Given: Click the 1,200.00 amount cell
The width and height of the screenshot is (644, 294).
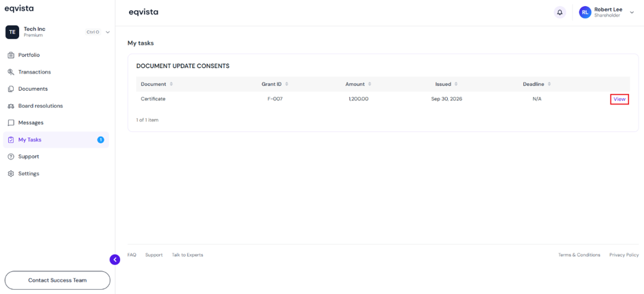Looking at the screenshot, I should coord(358,99).
